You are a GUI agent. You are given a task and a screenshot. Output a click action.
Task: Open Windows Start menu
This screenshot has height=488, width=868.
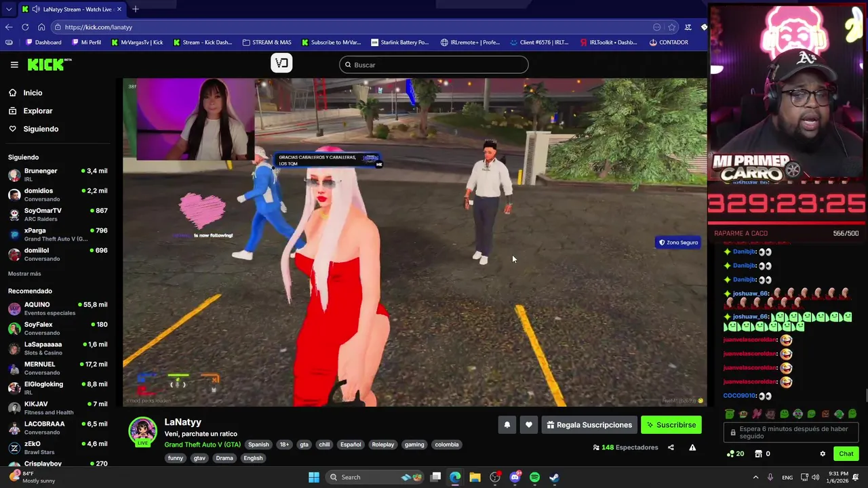click(x=314, y=477)
